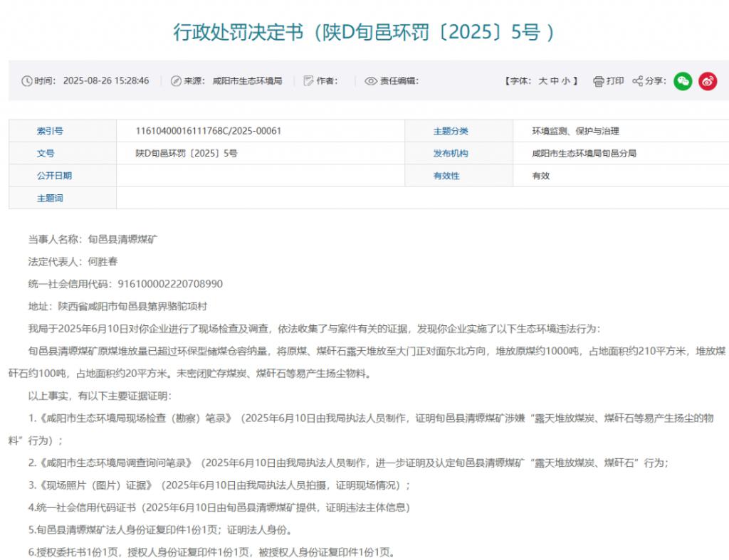Click the author icon beside 作者
The width and height of the screenshot is (729, 560).
[308, 81]
